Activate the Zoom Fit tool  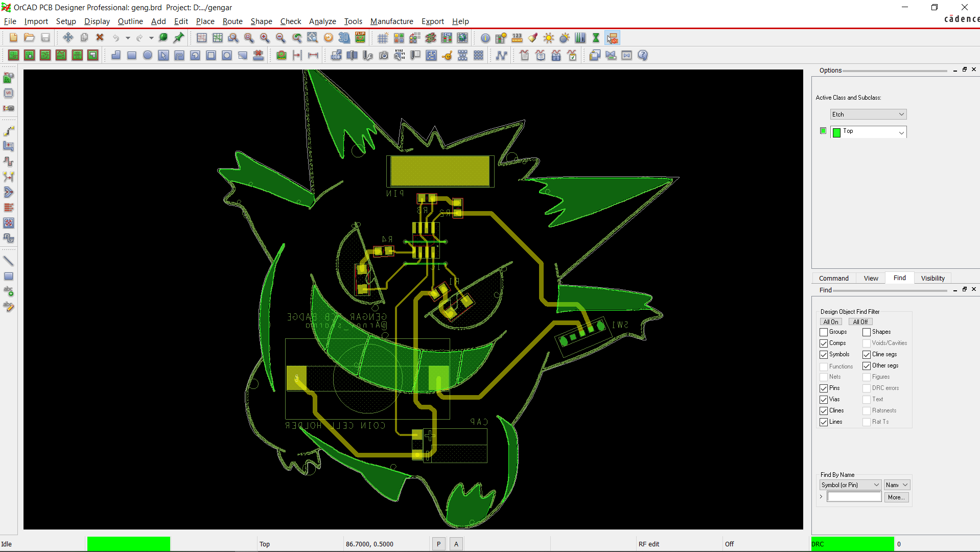click(x=249, y=38)
